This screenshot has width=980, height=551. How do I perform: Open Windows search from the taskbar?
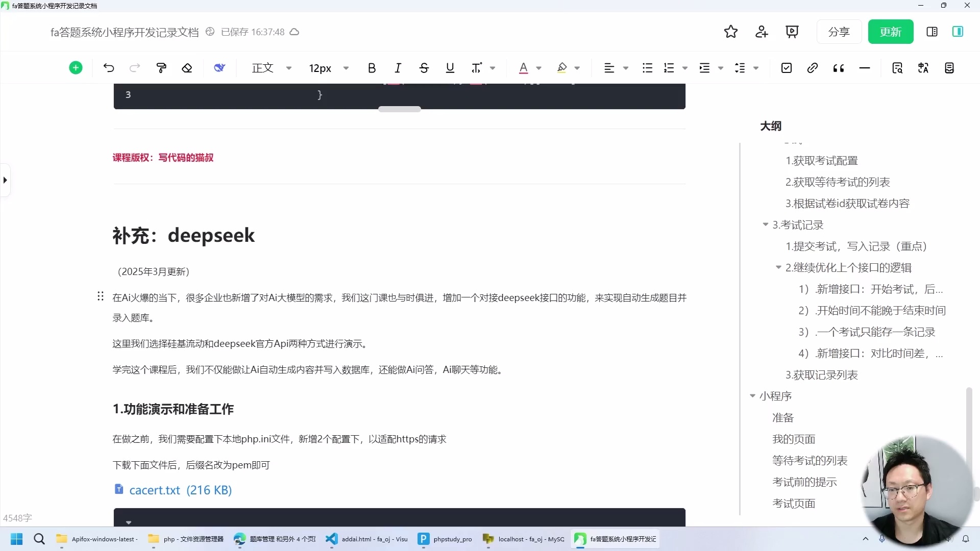(x=39, y=539)
